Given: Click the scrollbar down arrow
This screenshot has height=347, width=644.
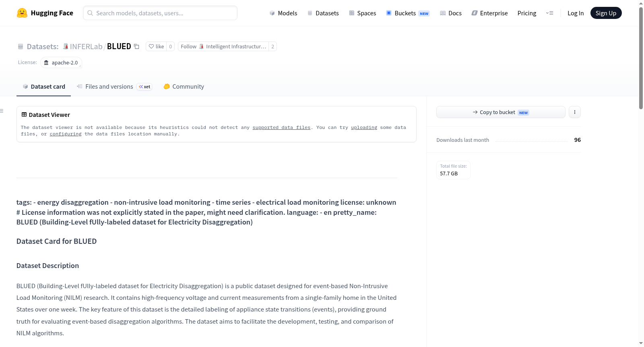Looking at the screenshot, I should click(x=641, y=343).
